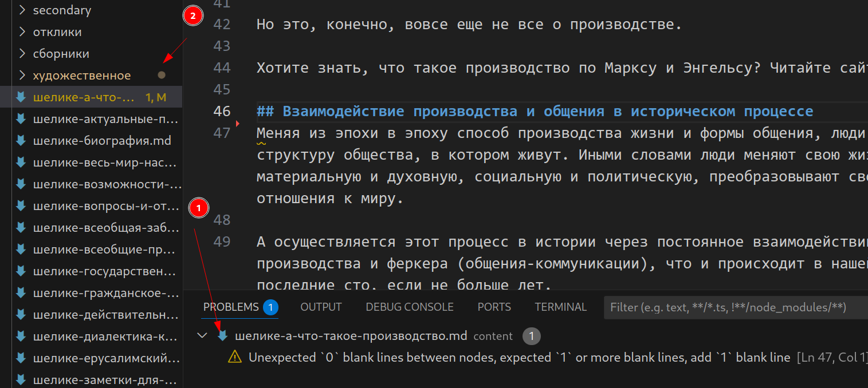The height and width of the screenshot is (388, 868).
Task: Expand the отклики folder chevron
Action: (x=22, y=32)
